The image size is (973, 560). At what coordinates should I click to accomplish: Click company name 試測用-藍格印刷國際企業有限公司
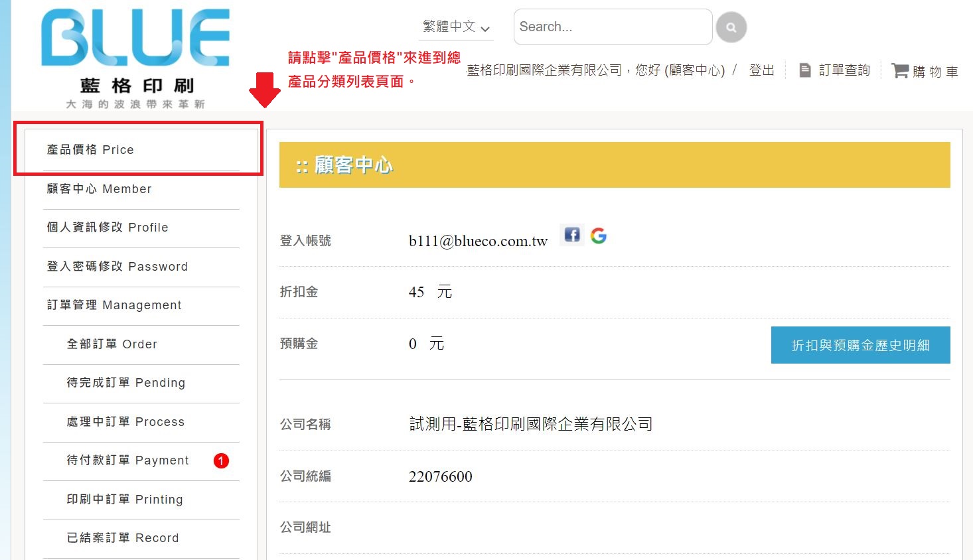pos(531,424)
